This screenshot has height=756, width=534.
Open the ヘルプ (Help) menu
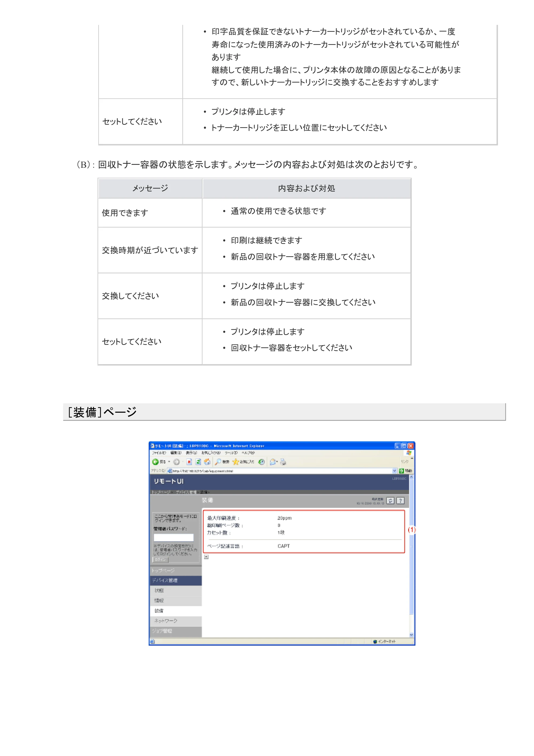click(248, 453)
